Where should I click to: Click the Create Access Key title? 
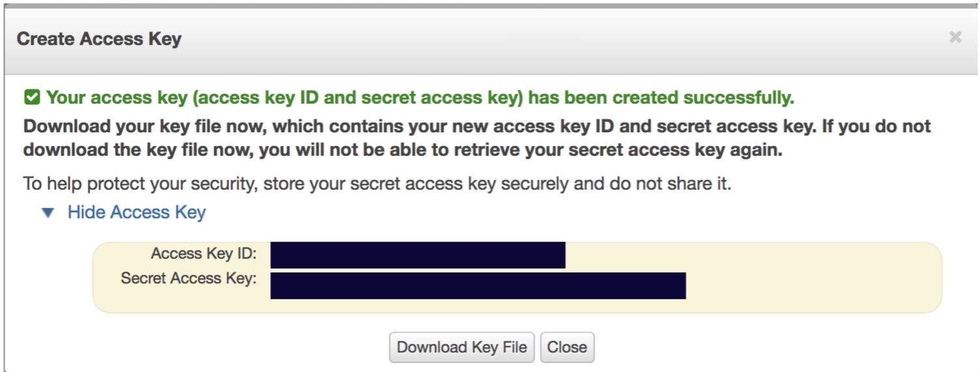(99, 39)
